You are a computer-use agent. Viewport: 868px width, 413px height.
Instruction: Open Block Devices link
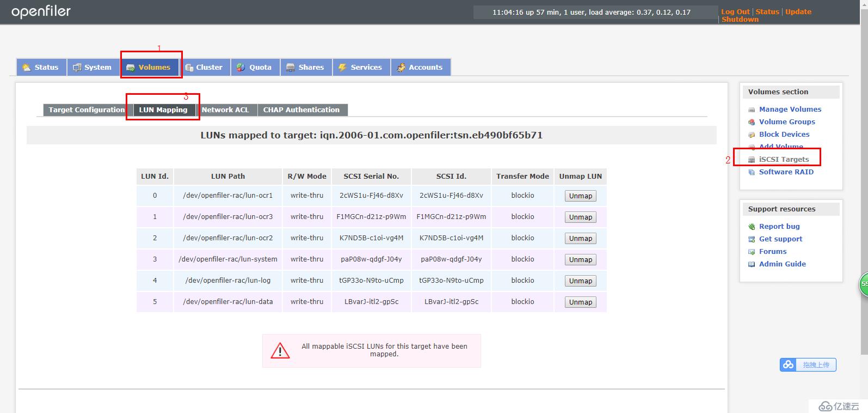point(784,135)
